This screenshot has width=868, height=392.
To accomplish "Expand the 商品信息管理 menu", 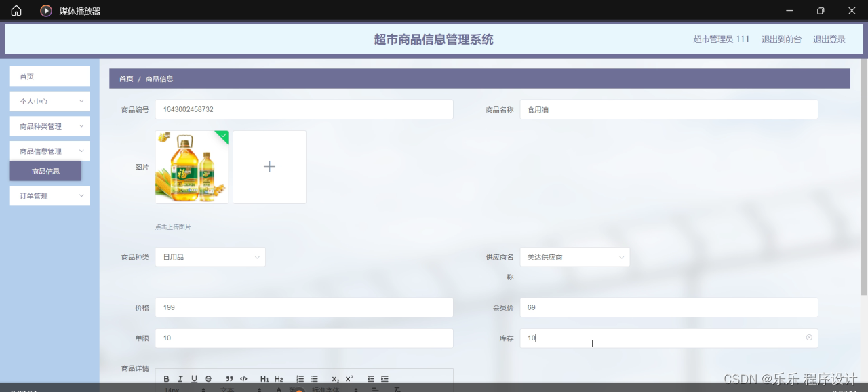I will 49,151.
